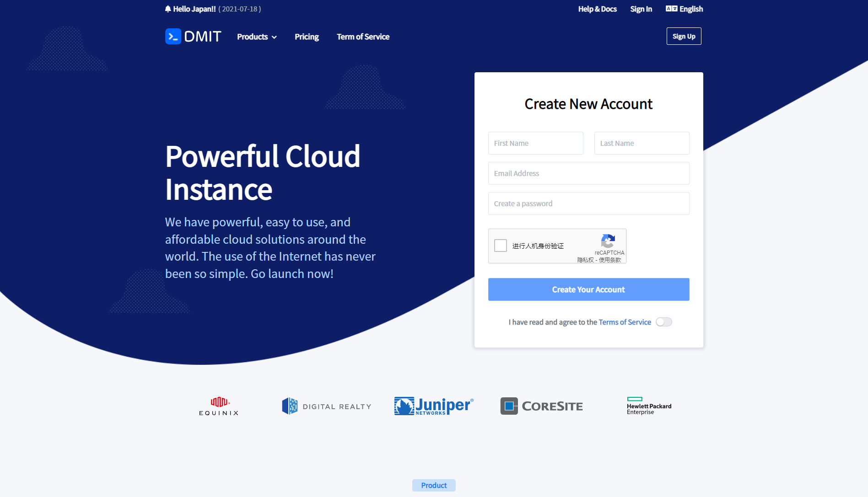Image resolution: width=868 pixels, height=497 pixels.
Task: Open the Pricing page
Action: 307,37
